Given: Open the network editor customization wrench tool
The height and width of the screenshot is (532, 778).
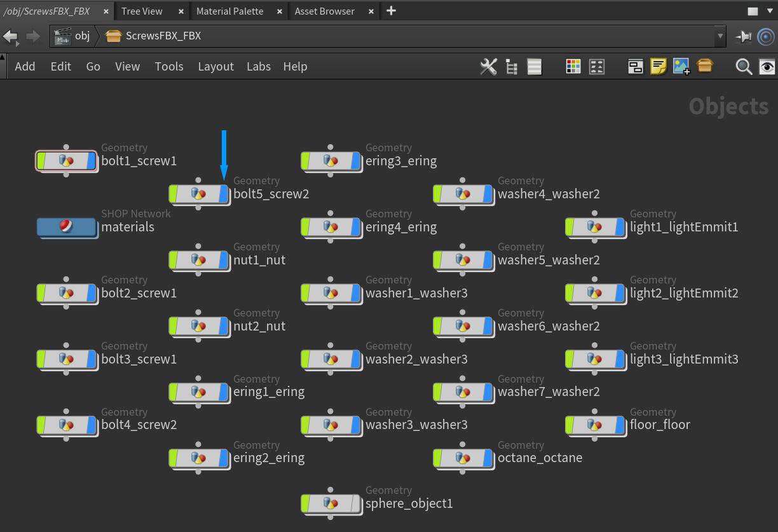Looking at the screenshot, I should click(488, 66).
